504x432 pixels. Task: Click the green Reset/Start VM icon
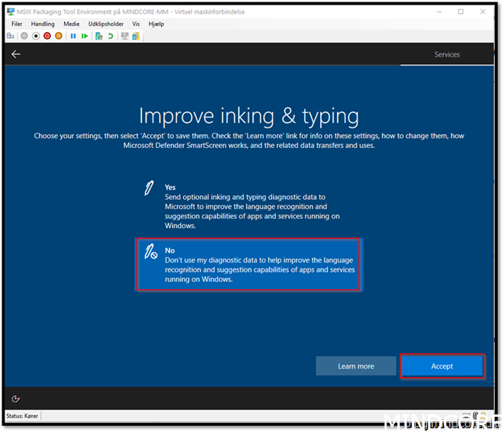[x=84, y=36]
